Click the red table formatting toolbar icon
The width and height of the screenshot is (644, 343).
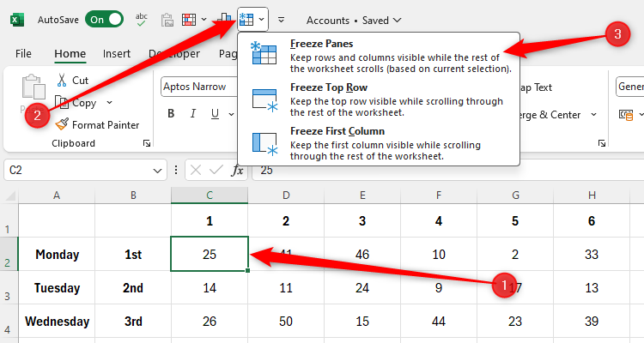(x=189, y=20)
